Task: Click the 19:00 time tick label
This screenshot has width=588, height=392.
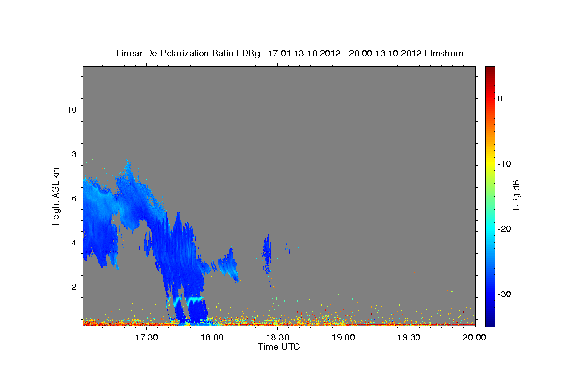Action: tap(343, 337)
